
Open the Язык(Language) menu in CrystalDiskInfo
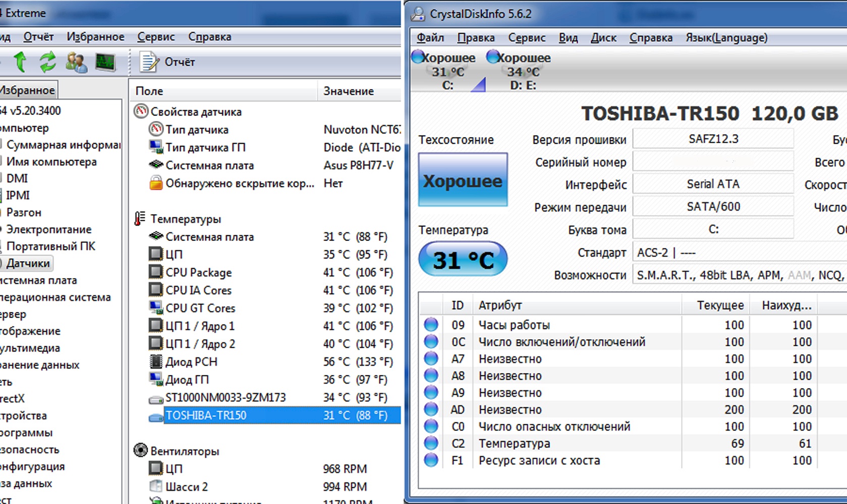pos(726,38)
